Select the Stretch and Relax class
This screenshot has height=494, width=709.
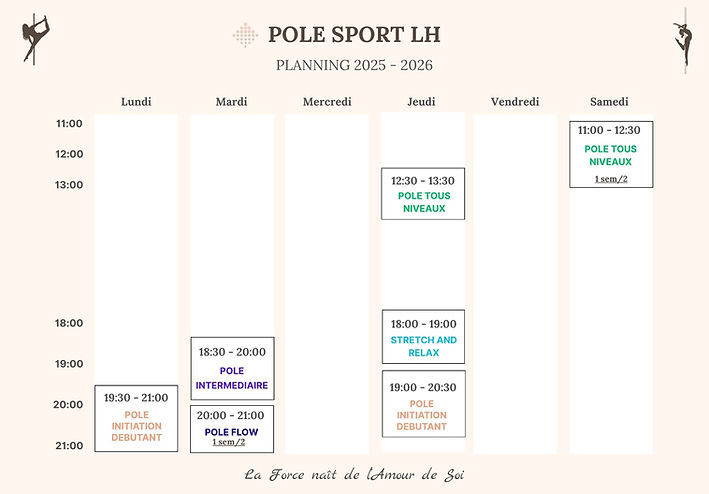click(423, 337)
